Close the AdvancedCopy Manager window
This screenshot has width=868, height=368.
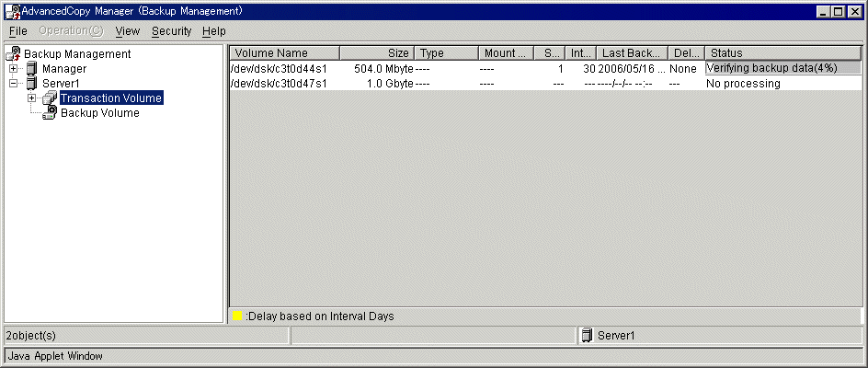[x=854, y=11]
